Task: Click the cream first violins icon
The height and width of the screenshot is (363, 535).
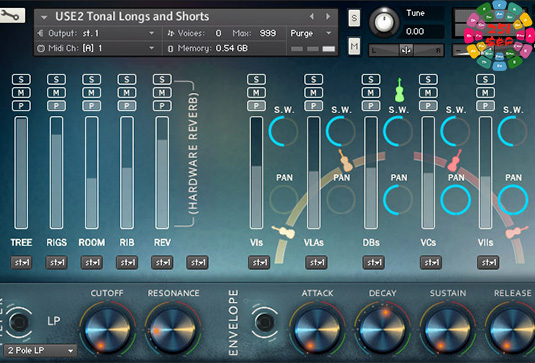Action: coord(284,232)
